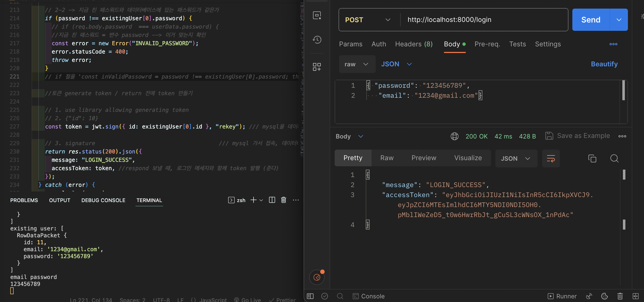The width and height of the screenshot is (644, 302).
Task: Launch the collection Runner
Action: click(562, 296)
